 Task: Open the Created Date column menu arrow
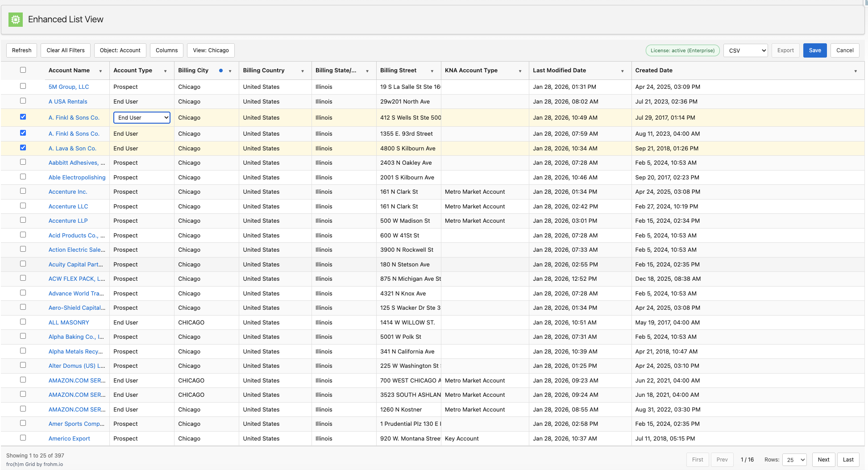point(856,71)
